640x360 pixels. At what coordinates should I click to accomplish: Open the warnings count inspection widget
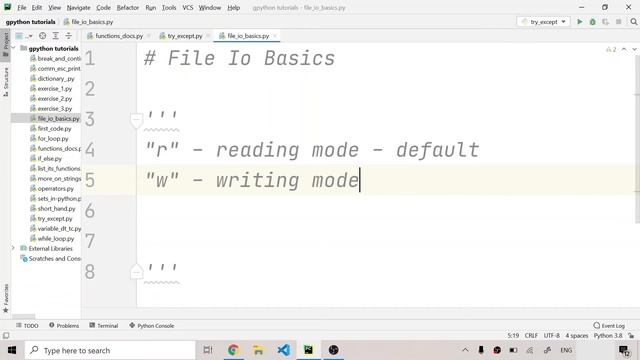[x=611, y=49]
